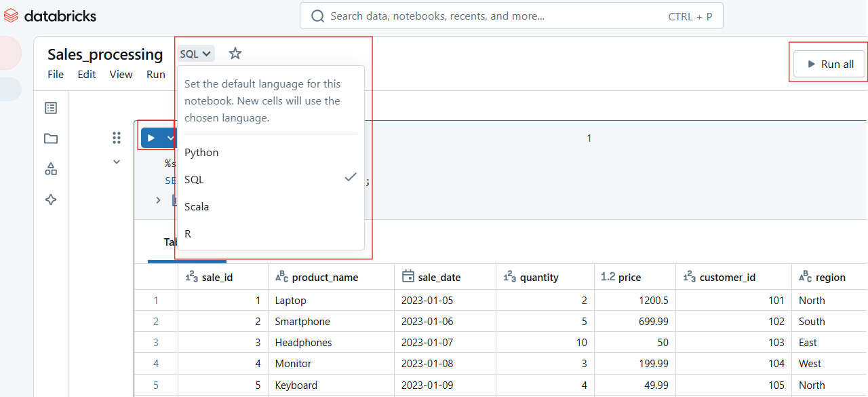Select the Monitor cell

[x=332, y=364]
